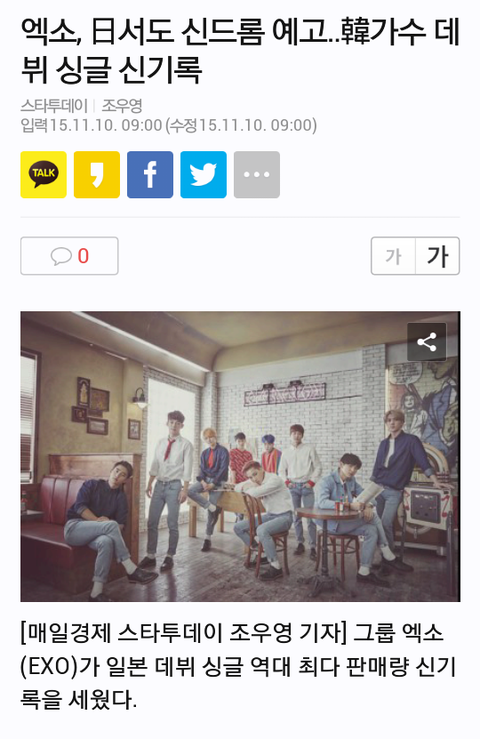Select smaller font size 가
This screenshot has height=739, width=480.
point(393,256)
